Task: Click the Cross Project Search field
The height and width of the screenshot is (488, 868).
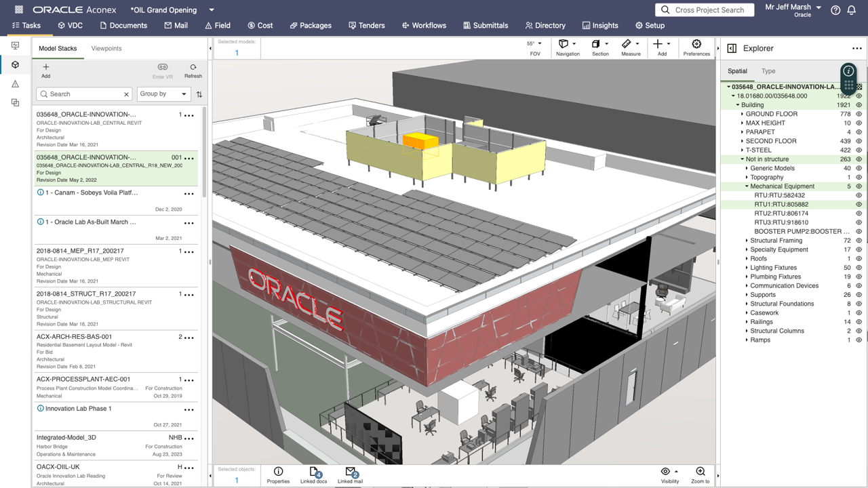Action: (704, 9)
